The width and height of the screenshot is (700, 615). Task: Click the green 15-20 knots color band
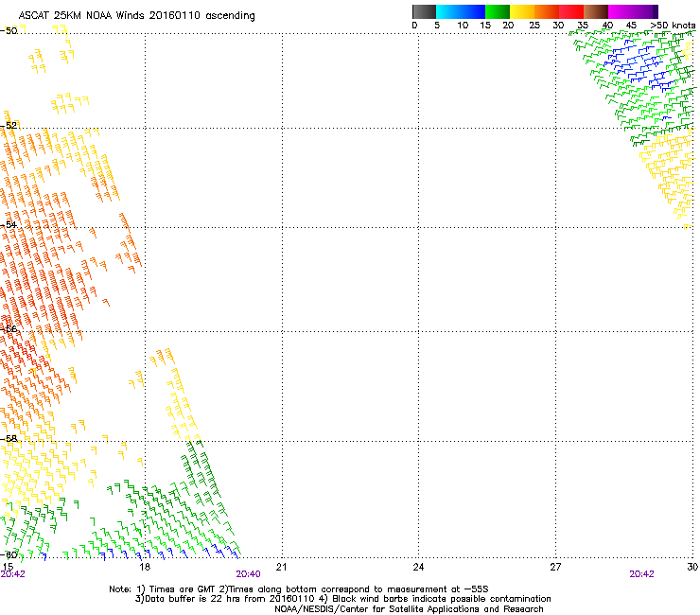tap(498, 11)
